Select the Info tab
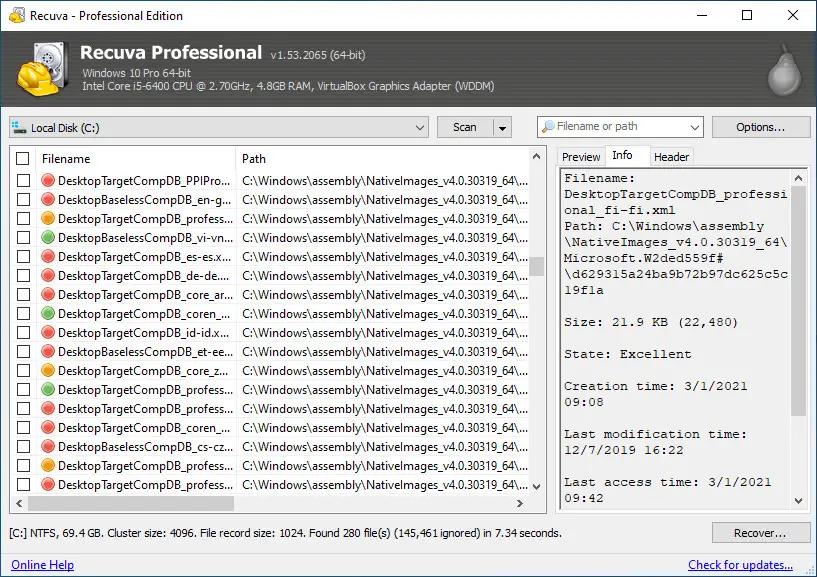Screen dimensions: 817x577 pyautogui.click(x=622, y=155)
